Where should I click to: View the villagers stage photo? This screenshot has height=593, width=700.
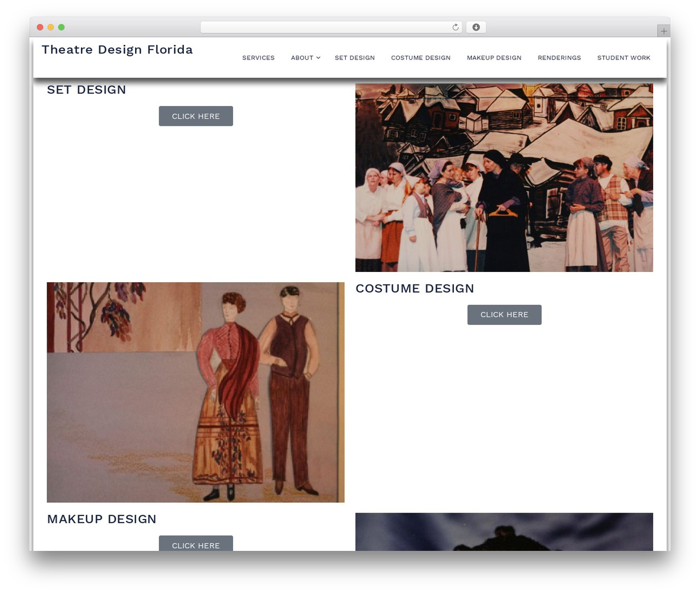pyautogui.click(x=504, y=178)
